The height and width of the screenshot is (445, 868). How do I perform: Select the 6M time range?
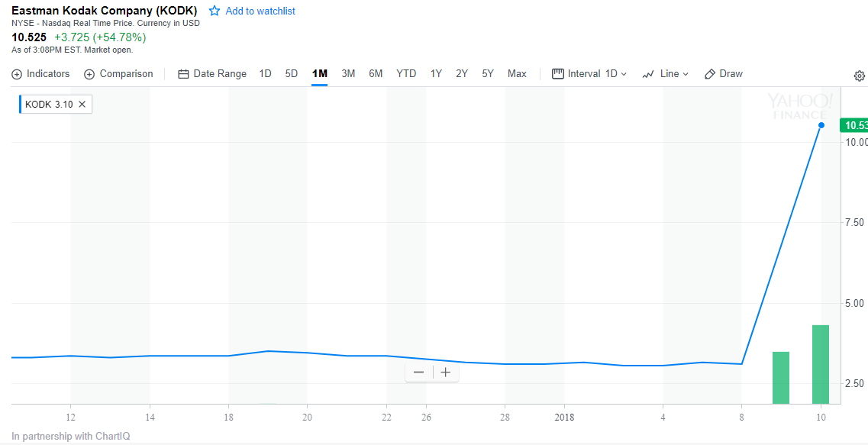pyautogui.click(x=376, y=73)
